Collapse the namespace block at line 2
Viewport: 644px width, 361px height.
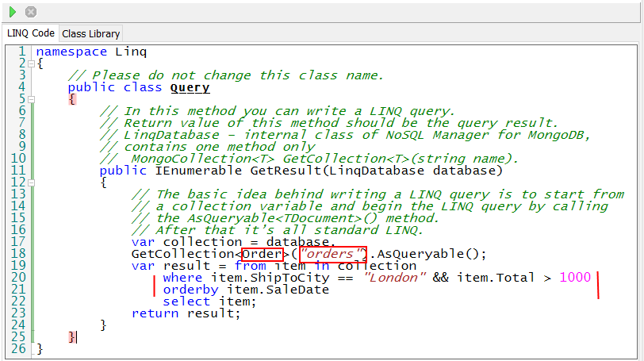(x=31, y=63)
